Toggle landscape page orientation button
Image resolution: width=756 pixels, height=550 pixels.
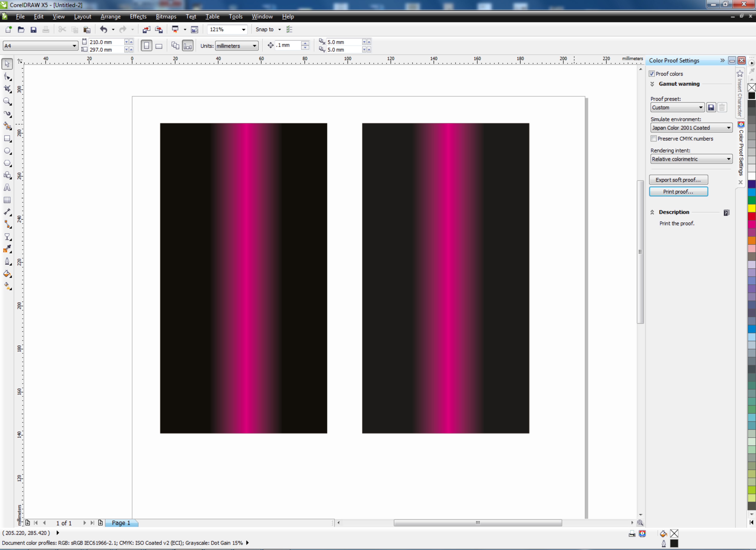point(159,46)
